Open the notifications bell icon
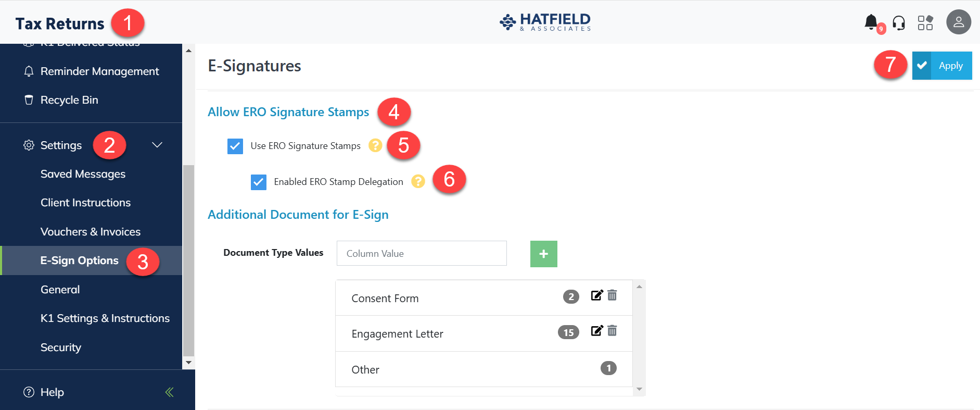 pyautogui.click(x=871, y=22)
